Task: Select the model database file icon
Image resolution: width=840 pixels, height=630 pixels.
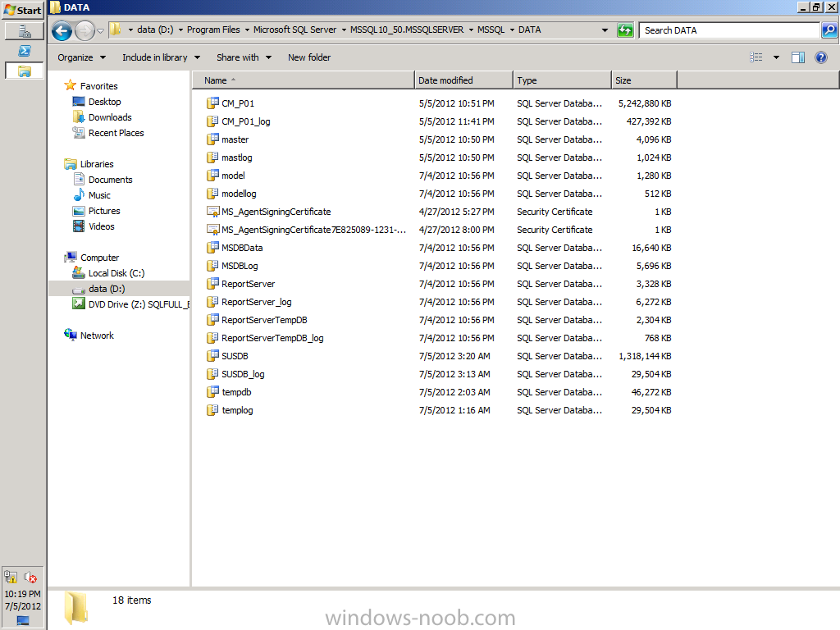Action: (212, 176)
